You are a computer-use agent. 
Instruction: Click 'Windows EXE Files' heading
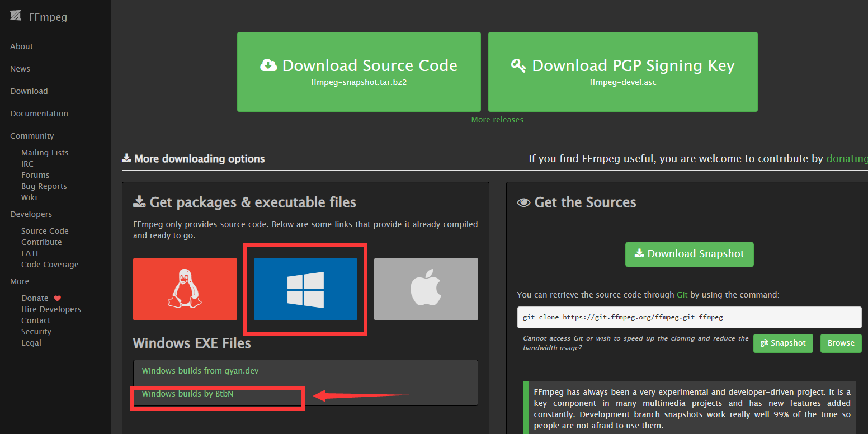pyautogui.click(x=192, y=343)
